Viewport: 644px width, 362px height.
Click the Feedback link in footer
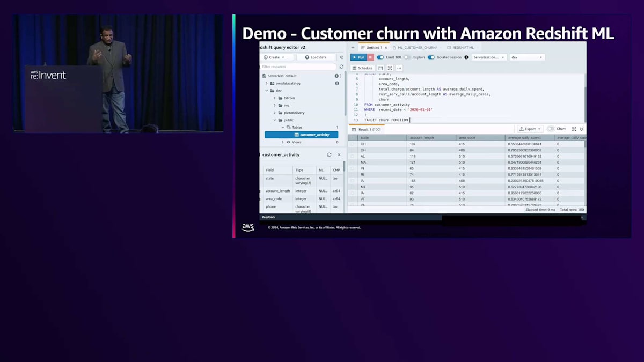[x=269, y=217]
